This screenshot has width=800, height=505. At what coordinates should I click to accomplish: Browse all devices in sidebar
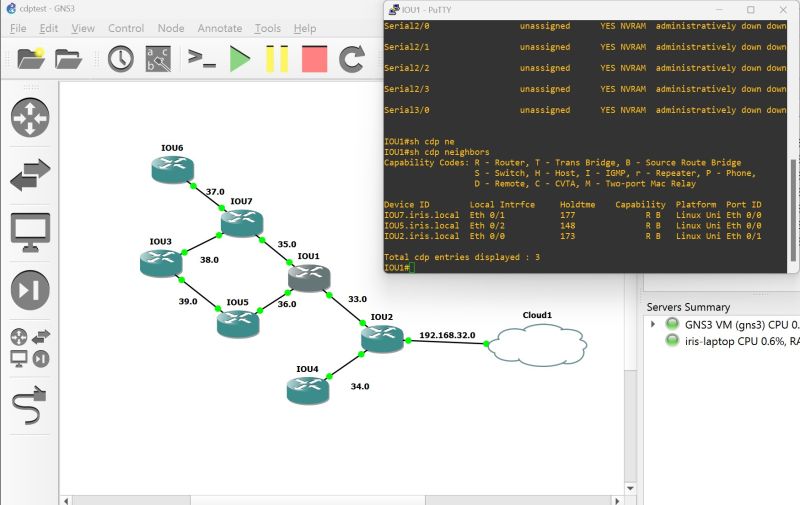[x=30, y=348]
